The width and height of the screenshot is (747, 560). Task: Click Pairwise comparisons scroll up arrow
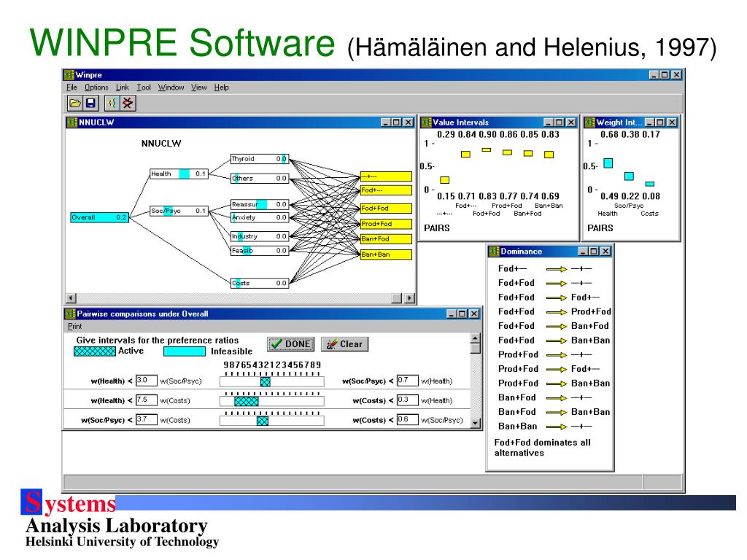pyautogui.click(x=475, y=338)
